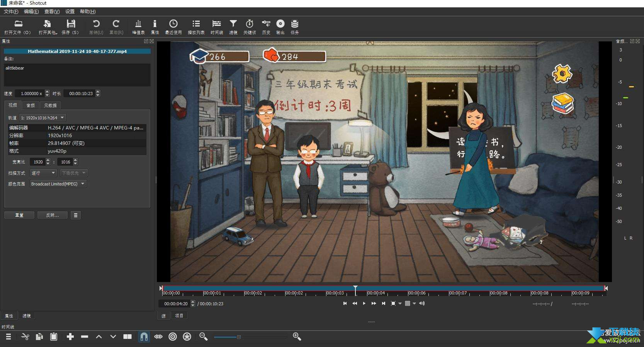This screenshot has width=644, height=347.
Task: Open the 设置 menu
Action: pos(70,12)
